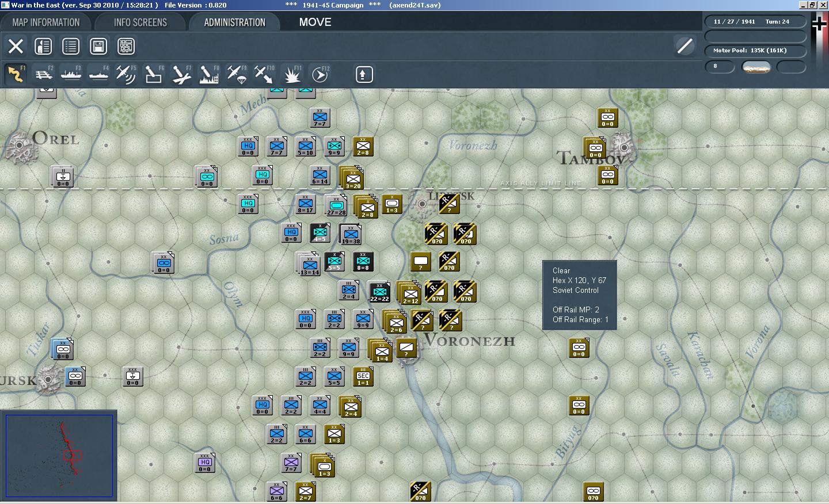
Task: Select the Soviet stack rated 3=20
Action: [352, 178]
